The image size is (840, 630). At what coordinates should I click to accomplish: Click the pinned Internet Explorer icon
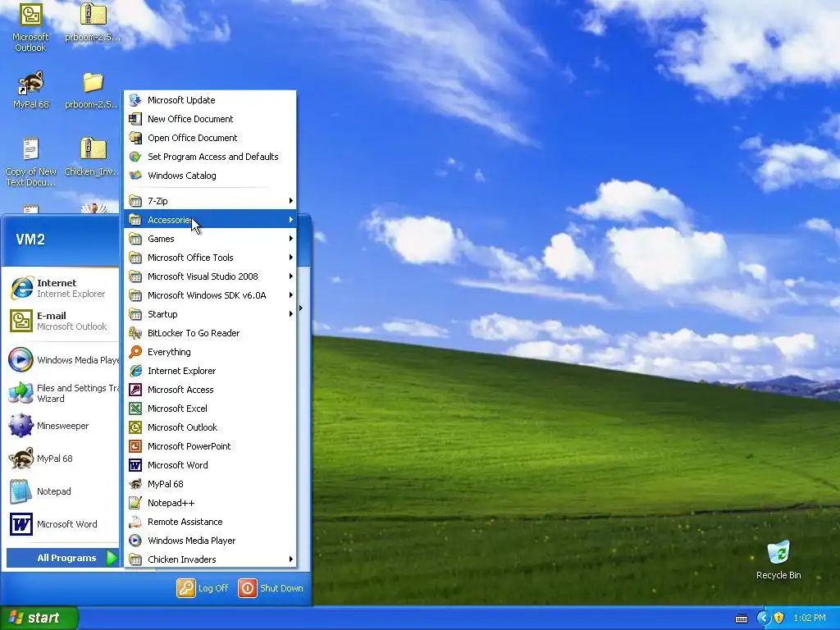(21, 288)
